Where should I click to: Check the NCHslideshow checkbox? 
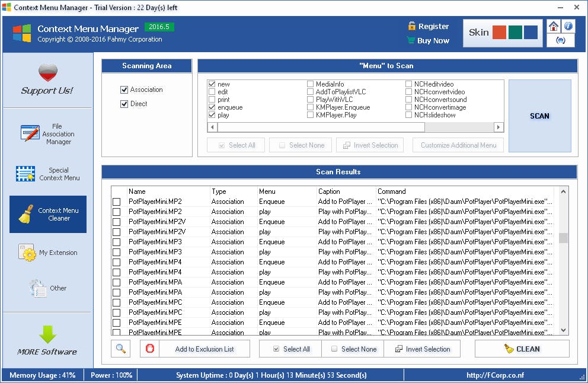tap(409, 115)
